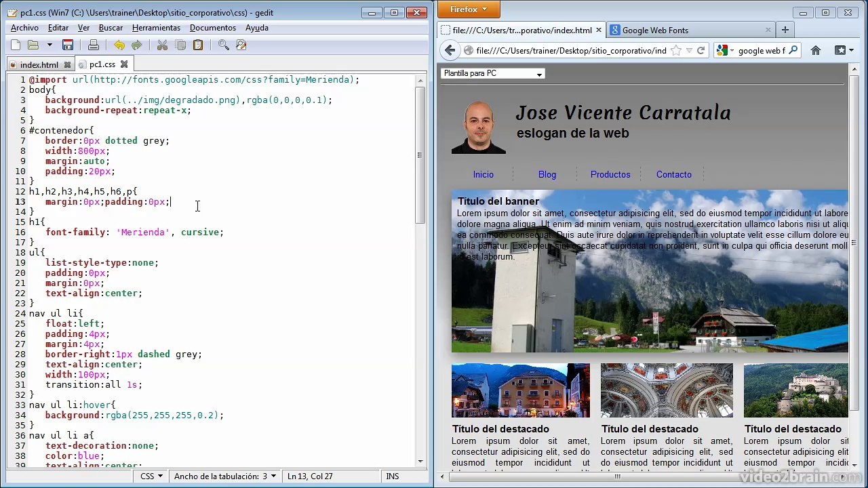Print the document using the printer icon
Image resolution: width=868 pixels, height=488 pixels.
pyautogui.click(x=94, y=45)
